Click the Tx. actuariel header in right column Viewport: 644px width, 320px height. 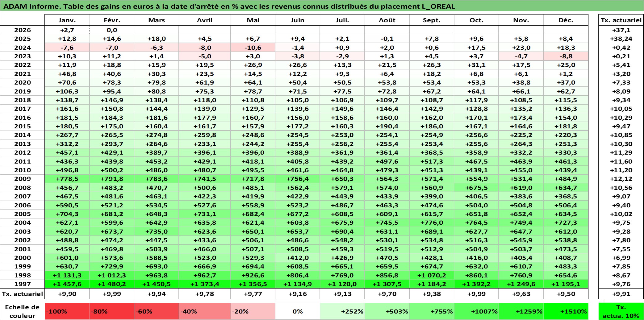pos(621,20)
